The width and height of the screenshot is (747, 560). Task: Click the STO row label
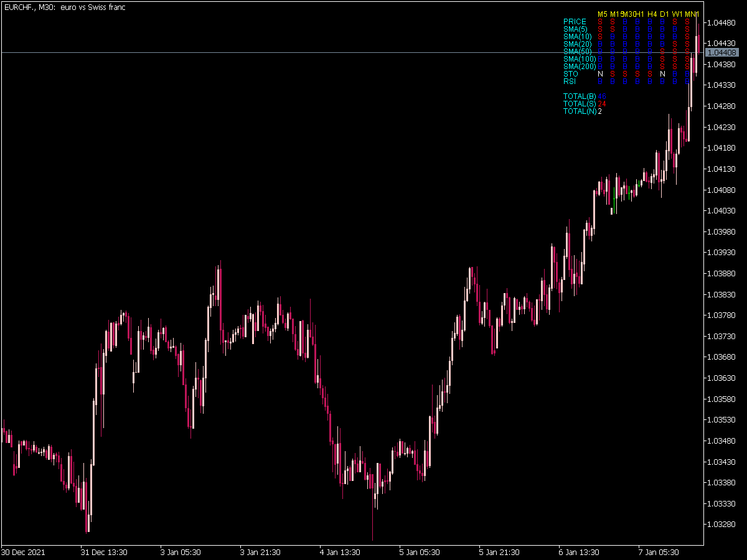coord(570,74)
